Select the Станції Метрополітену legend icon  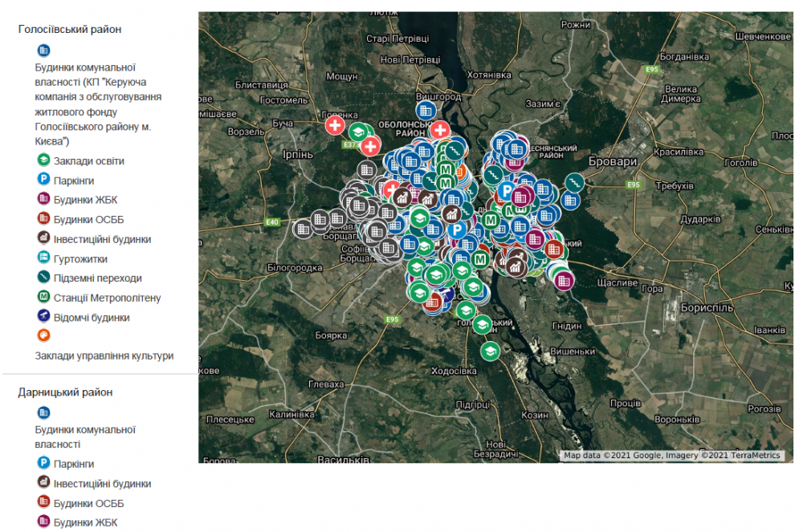(x=43, y=298)
